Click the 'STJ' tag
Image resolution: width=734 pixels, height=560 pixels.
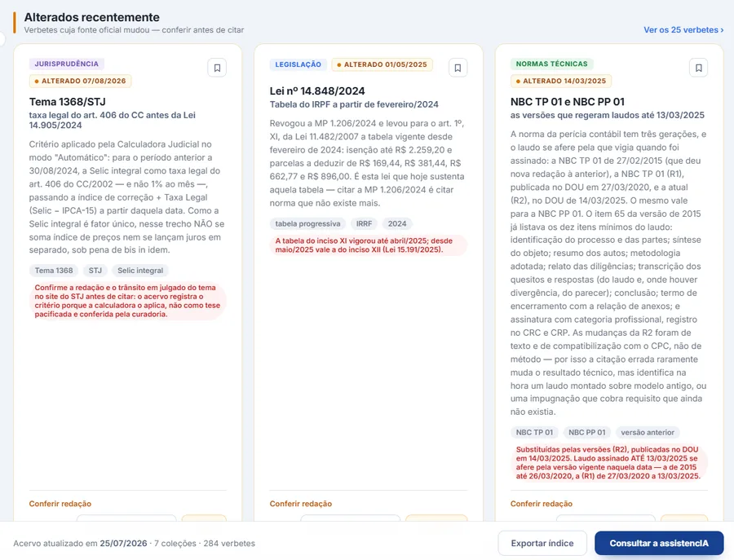pos(95,271)
